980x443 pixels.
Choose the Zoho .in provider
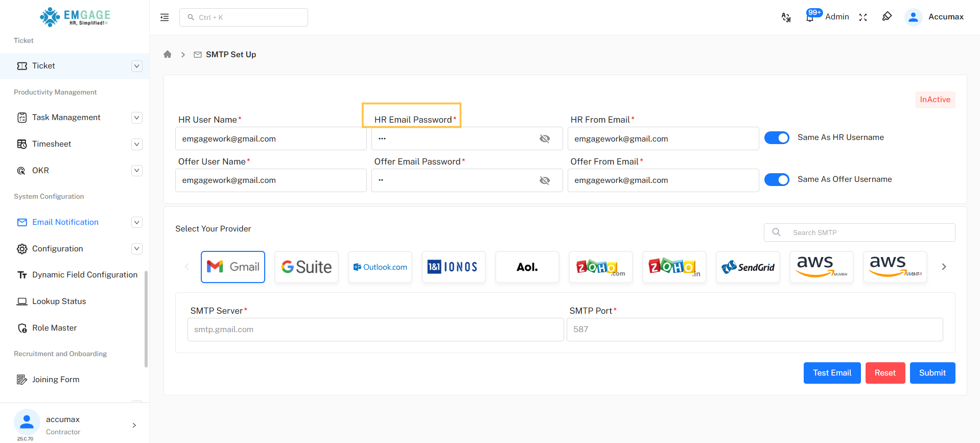click(674, 267)
